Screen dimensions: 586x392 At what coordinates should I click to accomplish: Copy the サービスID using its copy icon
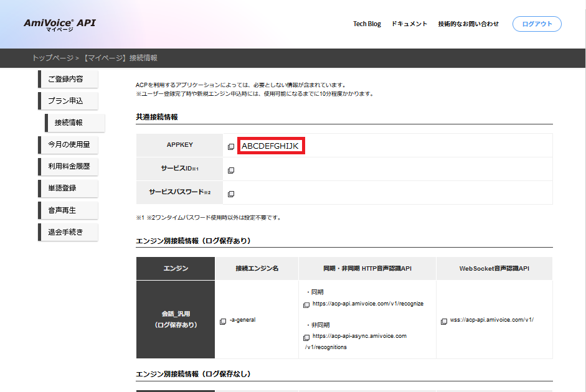coord(231,170)
